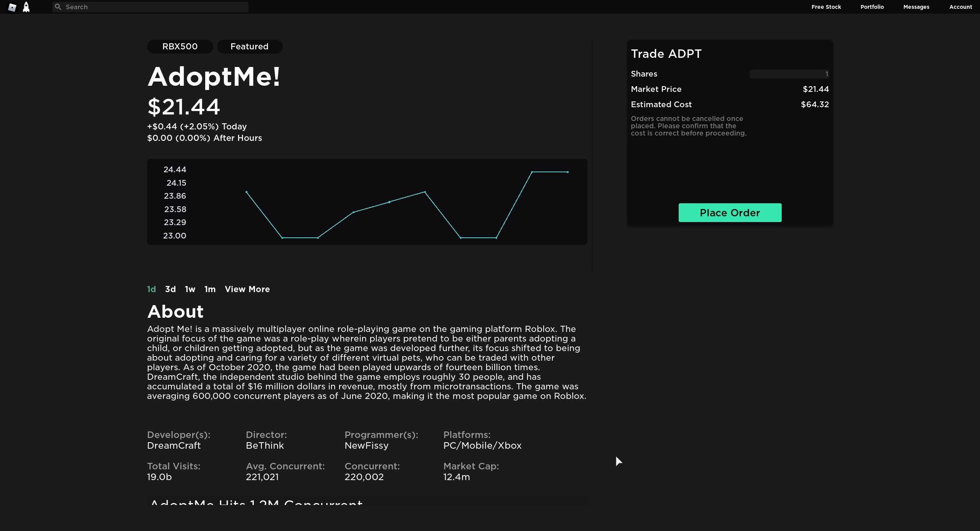The height and width of the screenshot is (531, 980).
Task: Click the 'AdoptMe Hits 1.2M Concurrent' headline
Action: (256, 502)
